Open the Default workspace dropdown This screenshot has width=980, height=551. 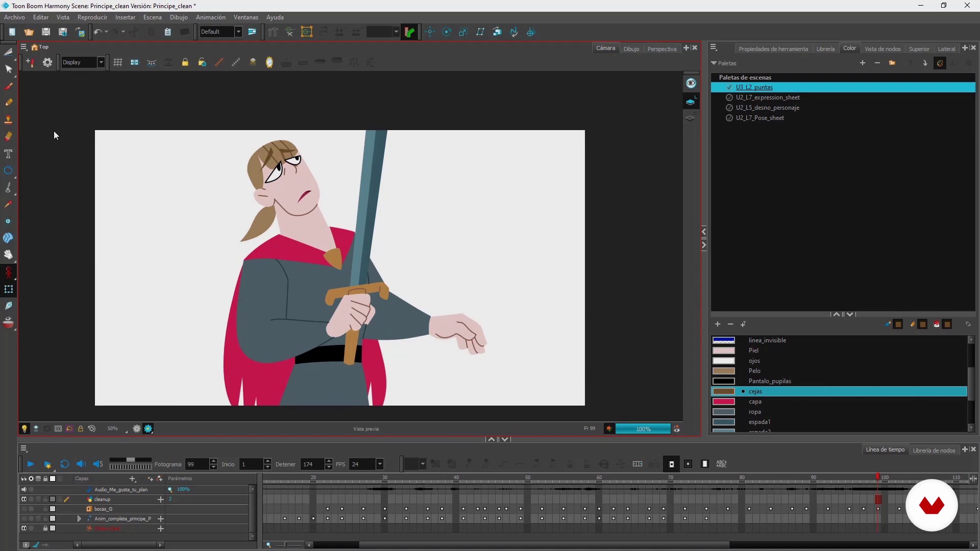click(238, 32)
